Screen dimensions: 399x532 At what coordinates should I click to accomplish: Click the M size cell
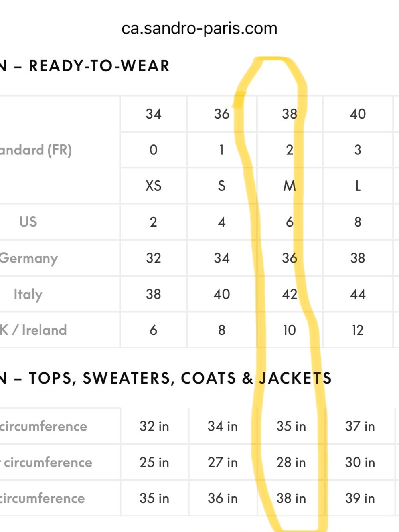[x=290, y=186]
